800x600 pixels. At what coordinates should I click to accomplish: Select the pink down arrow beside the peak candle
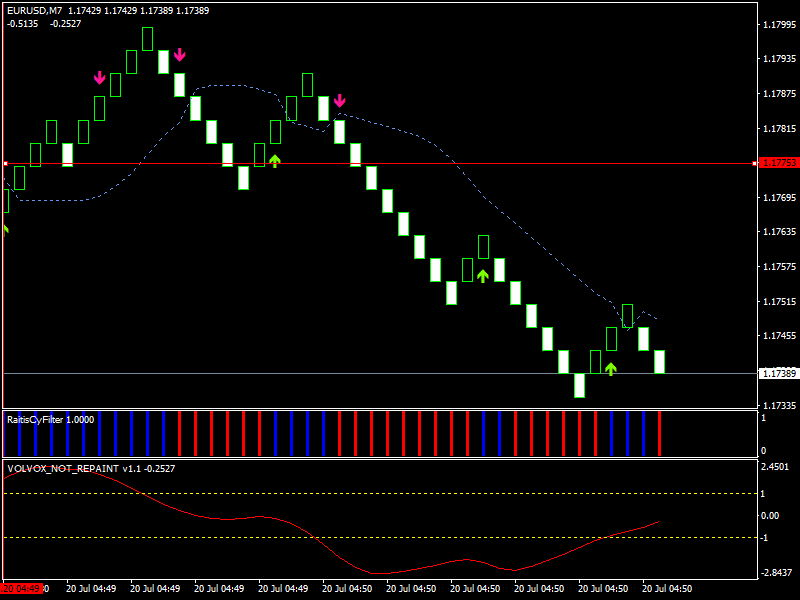pos(179,54)
